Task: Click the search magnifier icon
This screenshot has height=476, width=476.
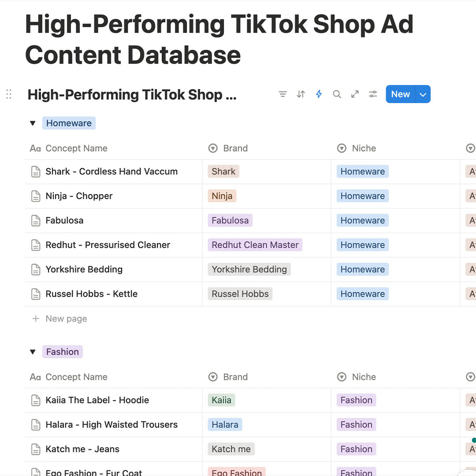Action: click(337, 94)
